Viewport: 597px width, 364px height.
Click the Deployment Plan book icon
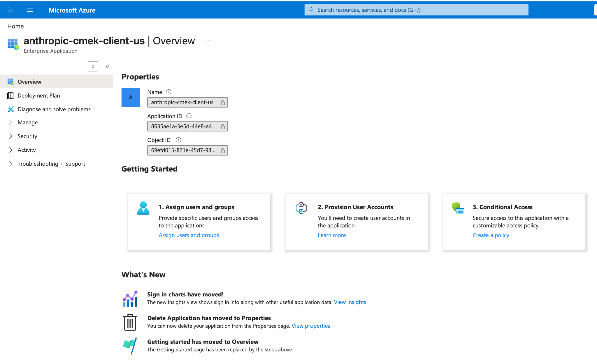coord(11,96)
